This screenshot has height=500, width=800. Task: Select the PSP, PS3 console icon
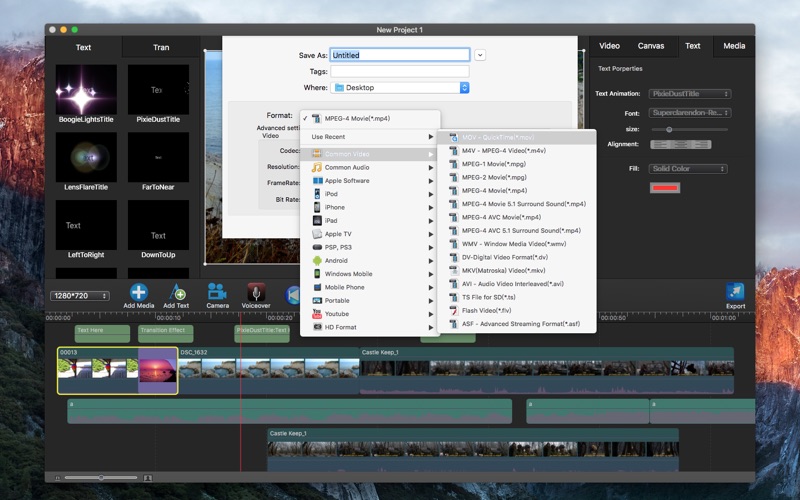pos(317,247)
